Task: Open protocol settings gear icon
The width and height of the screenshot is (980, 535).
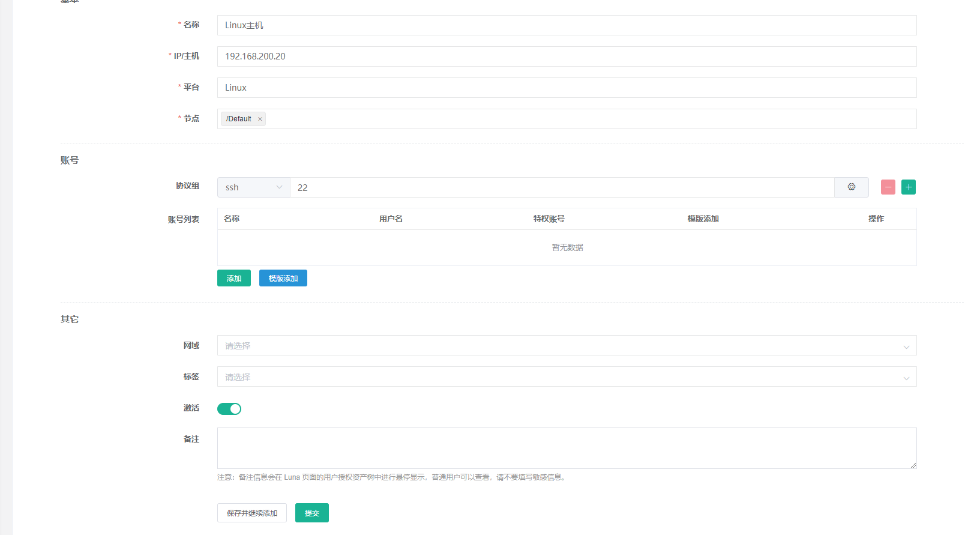Action: click(x=851, y=187)
